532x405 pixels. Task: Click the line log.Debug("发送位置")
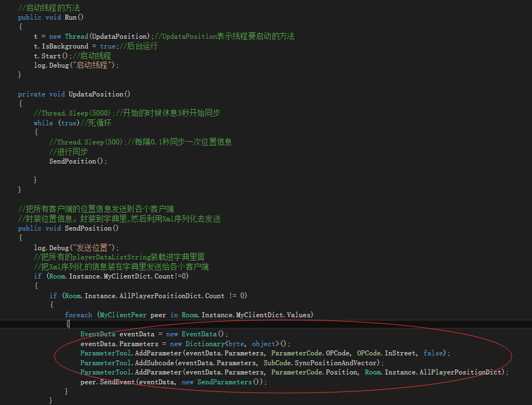coord(76,247)
